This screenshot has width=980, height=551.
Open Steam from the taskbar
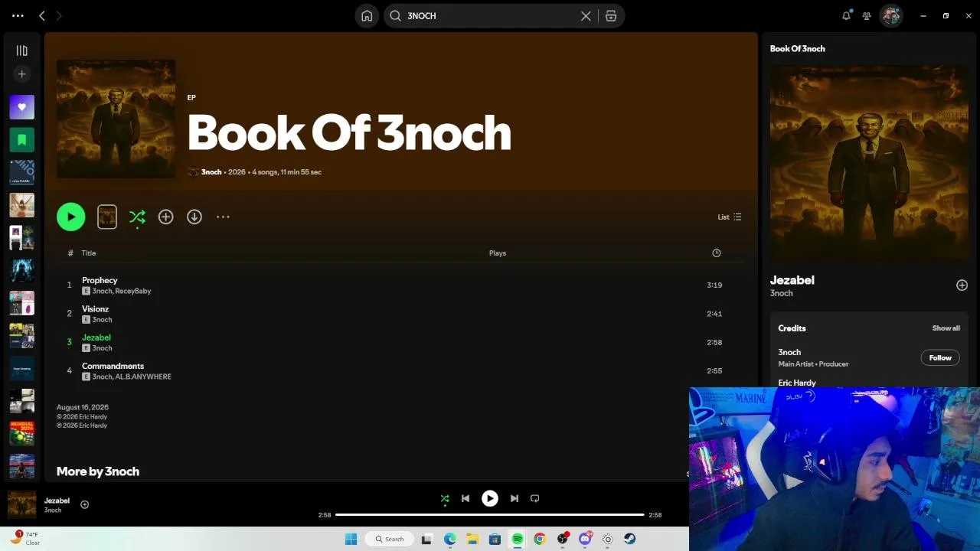click(629, 540)
